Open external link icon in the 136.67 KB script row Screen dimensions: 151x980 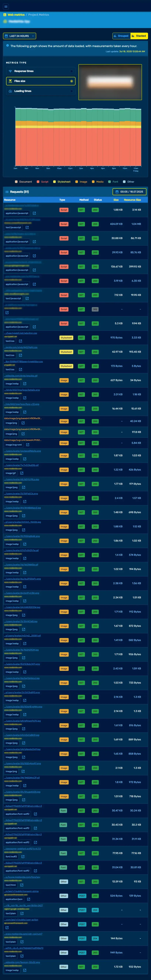[x=34, y=270]
